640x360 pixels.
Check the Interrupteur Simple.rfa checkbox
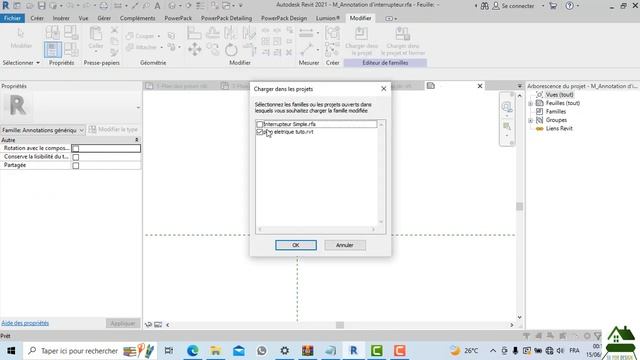tap(260, 124)
